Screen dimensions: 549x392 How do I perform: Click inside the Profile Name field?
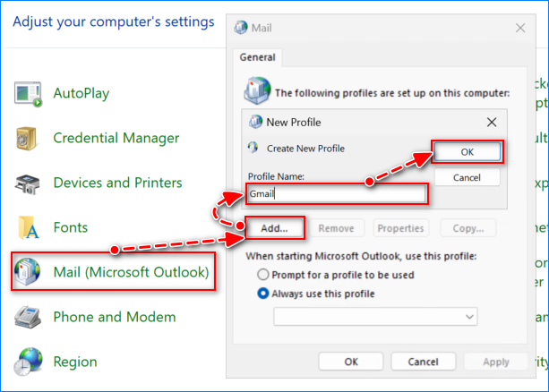[335, 193]
